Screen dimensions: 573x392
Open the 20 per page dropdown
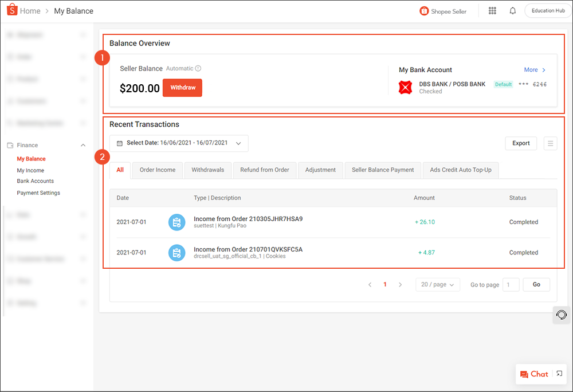[438, 284]
